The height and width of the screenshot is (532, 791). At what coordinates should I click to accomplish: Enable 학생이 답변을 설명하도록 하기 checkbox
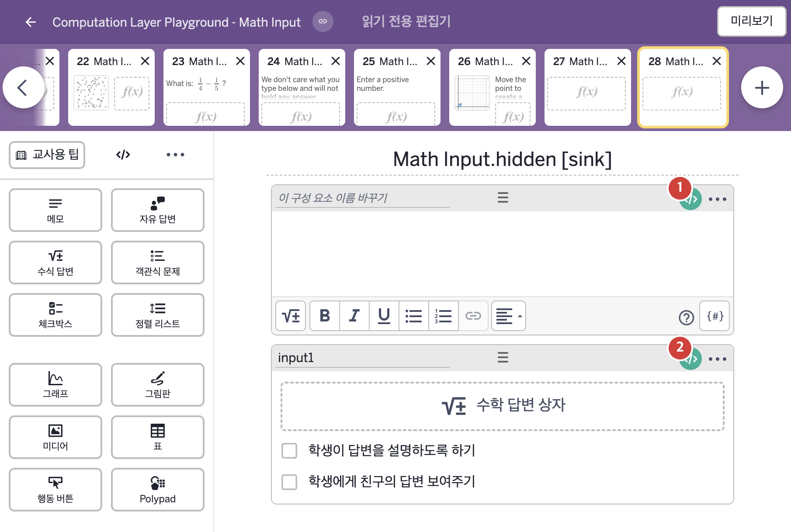coord(289,450)
